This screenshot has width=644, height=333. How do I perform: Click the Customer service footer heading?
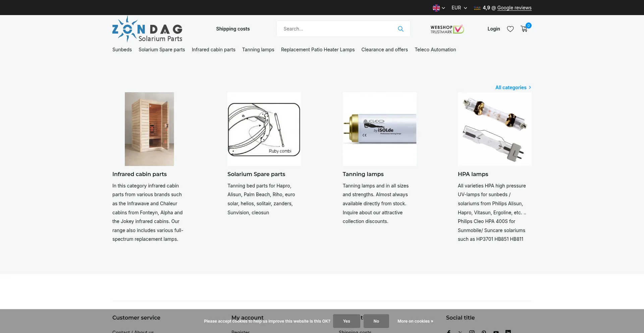click(136, 318)
